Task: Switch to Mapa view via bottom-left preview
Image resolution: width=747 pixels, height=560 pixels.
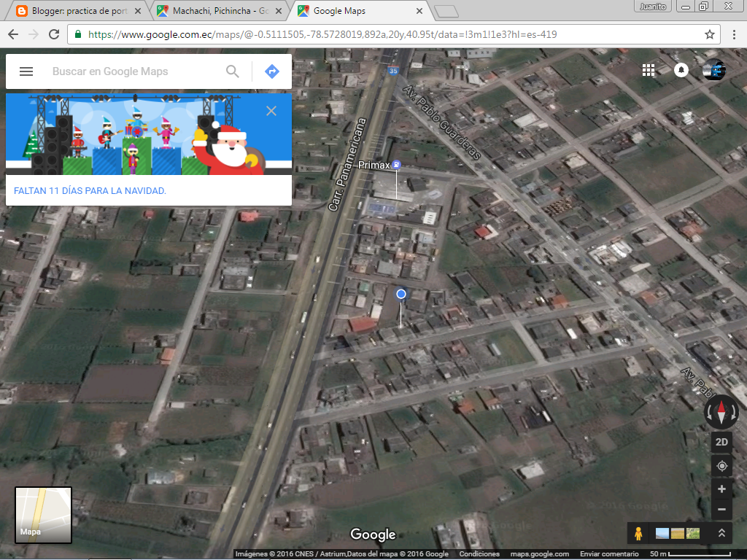Action: (x=42, y=515)
